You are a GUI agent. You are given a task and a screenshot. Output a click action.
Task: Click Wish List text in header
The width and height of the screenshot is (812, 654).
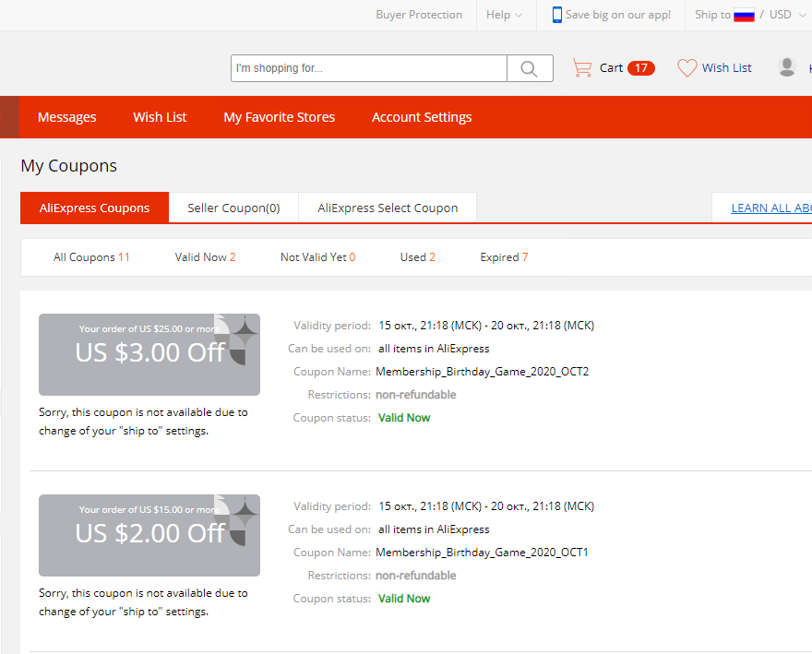click(x=726, y=68)
